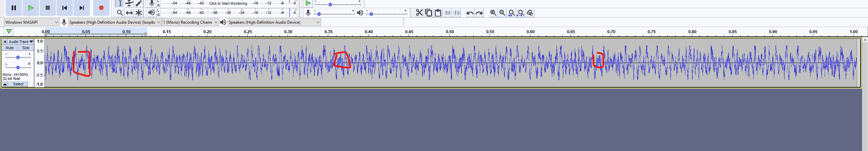Stop playback with the Stop button
This screenshot has height=151, width=868.
48,8
